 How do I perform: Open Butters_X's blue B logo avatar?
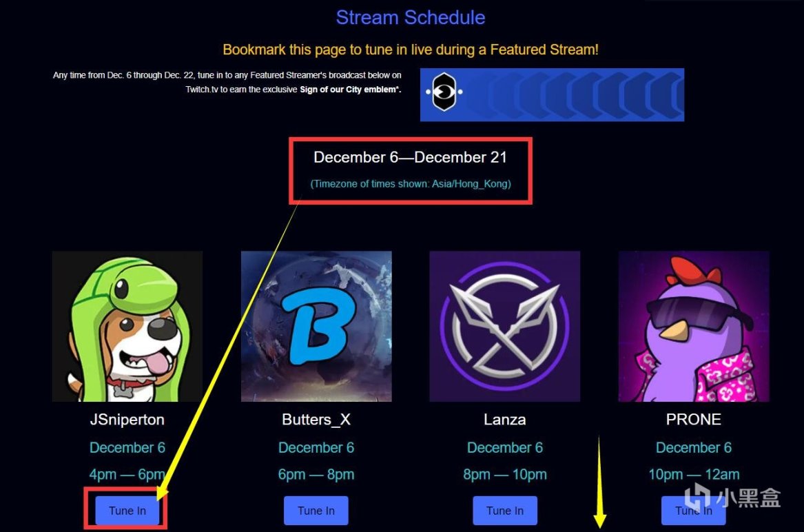(x=316, y=326)
